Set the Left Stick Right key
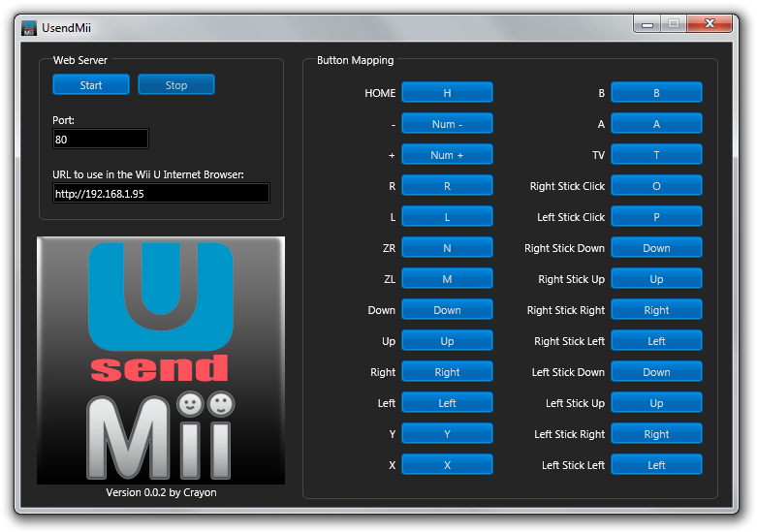The height and width of the screenshot is (532, 757). pos(656,433)
